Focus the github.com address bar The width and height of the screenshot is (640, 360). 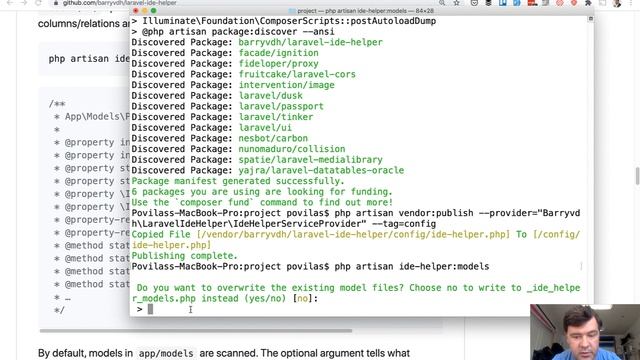(119, 3)
